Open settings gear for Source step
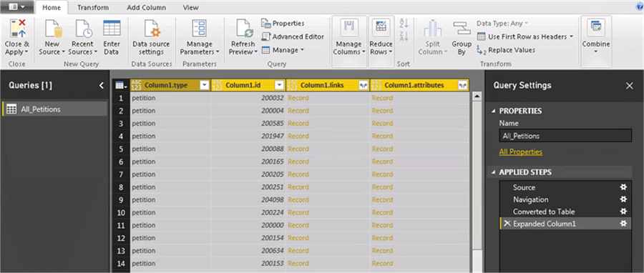644x273 pixels. click(623, 187)
